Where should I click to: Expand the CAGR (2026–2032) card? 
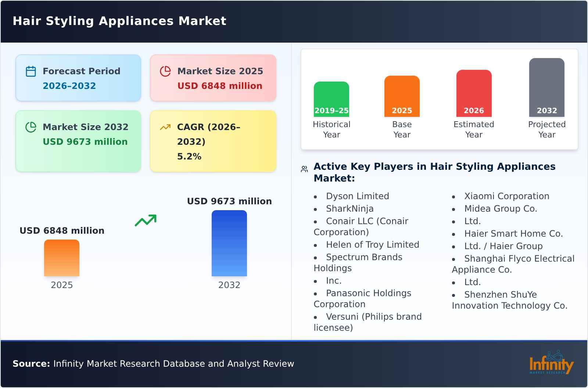click(213, 141)
